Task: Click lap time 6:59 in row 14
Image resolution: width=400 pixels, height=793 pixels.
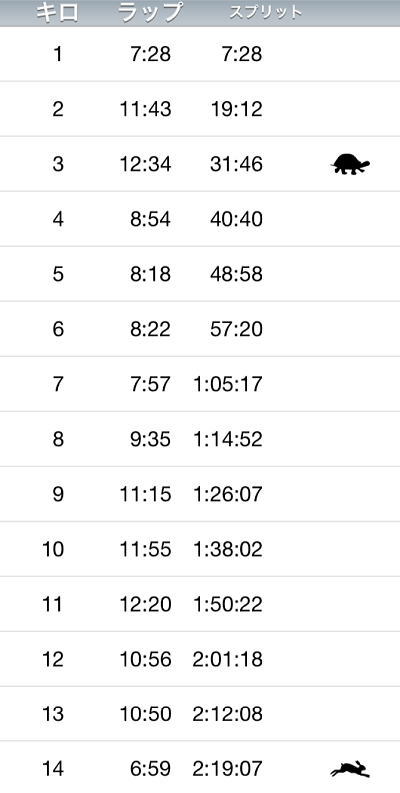Action: 150,769
